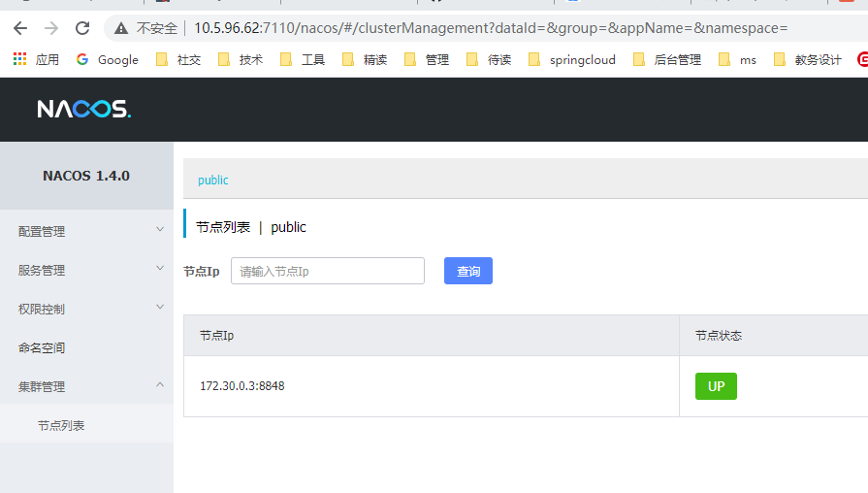Click the blue 查询 button

468,271
